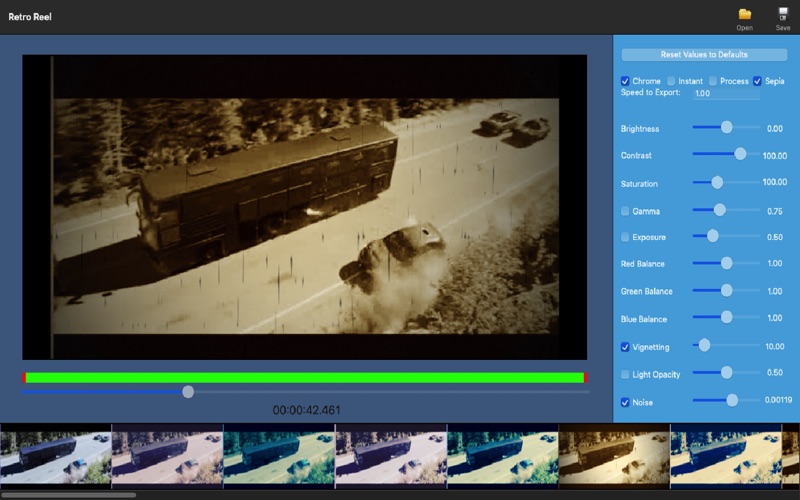Turn on the Exposure checkbox
The height and width of the screenshot is (500, 800).
[x=625, y=237]
